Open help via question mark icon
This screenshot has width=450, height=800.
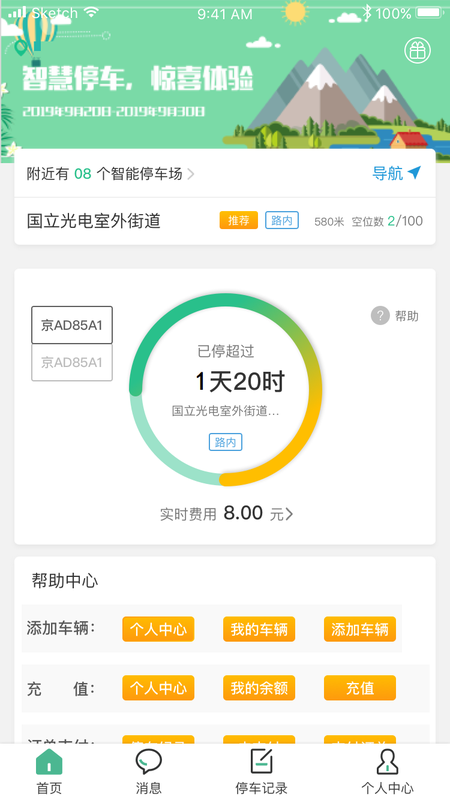click(x=380, y=316)
